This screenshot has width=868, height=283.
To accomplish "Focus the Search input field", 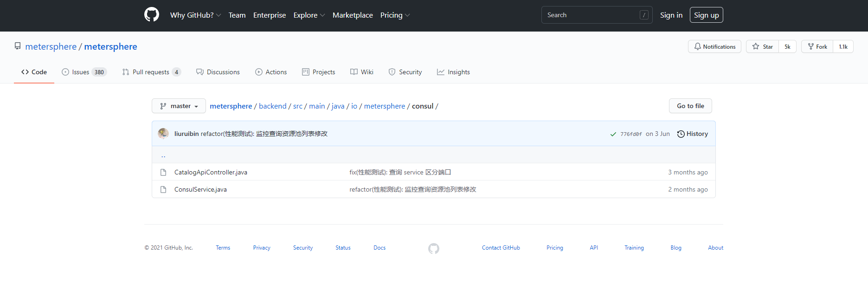I will pos(597,15).
